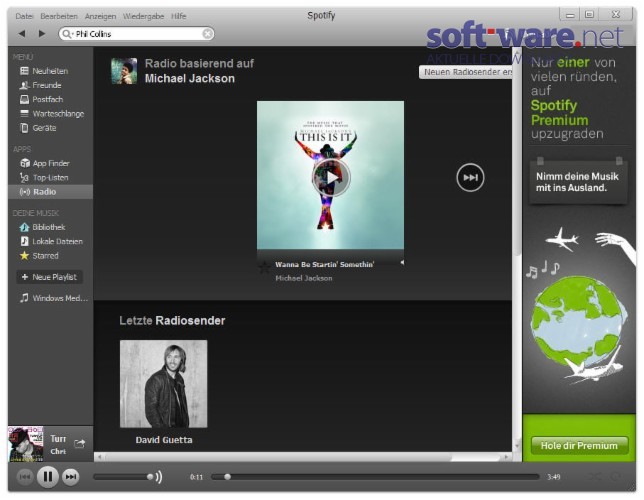Open Neuheiten in the sidebar

(x=44, y=71)
